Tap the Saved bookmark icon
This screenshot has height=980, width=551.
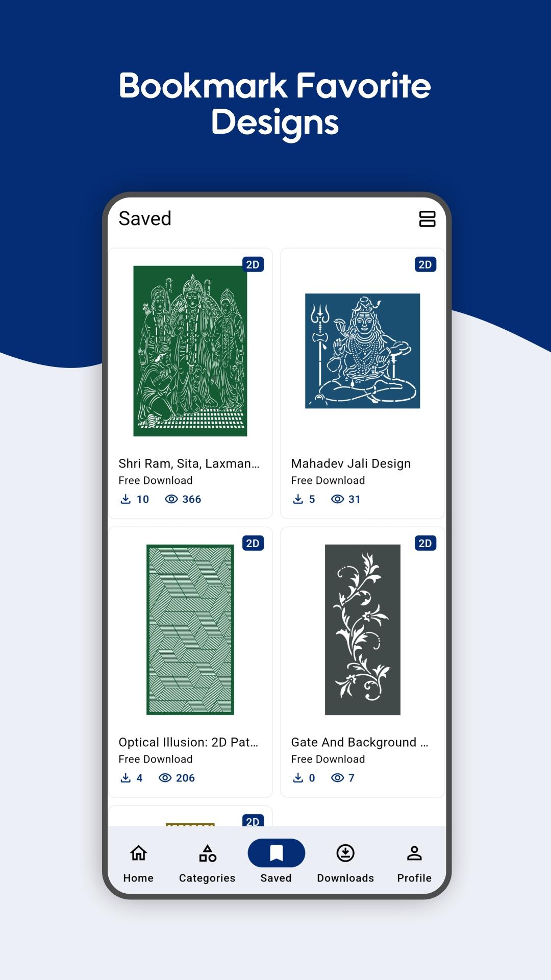(x=277, y=853)
